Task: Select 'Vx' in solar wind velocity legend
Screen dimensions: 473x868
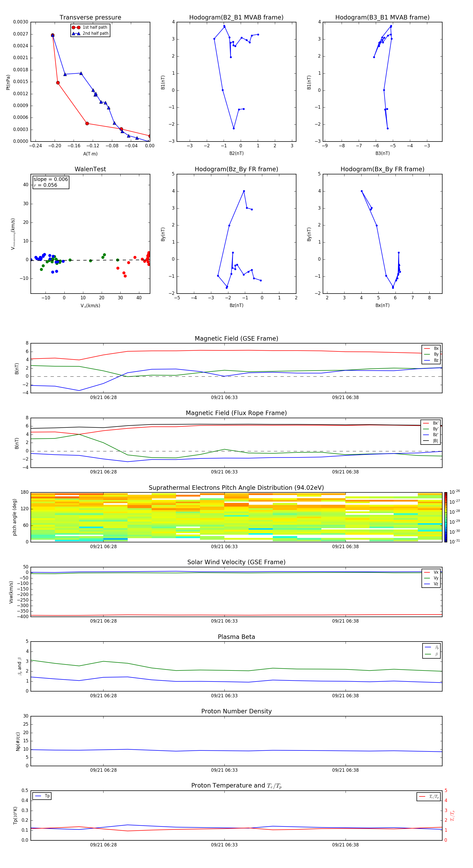Action: [x=431, y=572]
